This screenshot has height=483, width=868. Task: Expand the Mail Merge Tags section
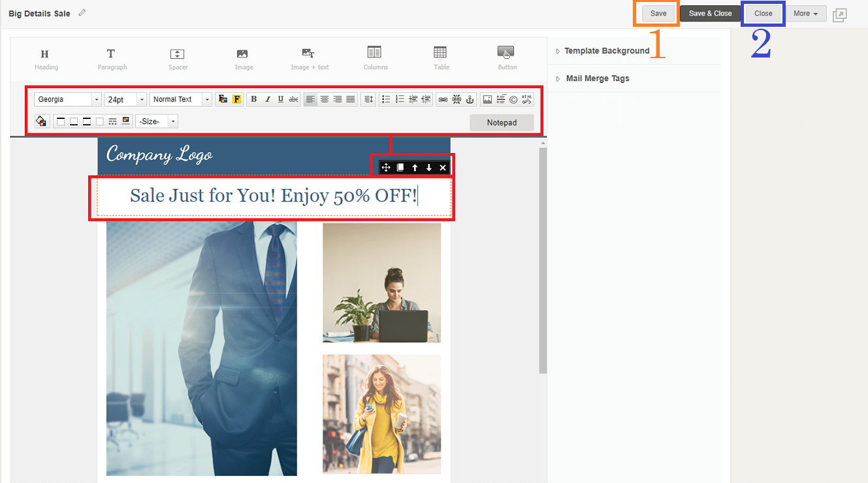[x=592, y=78]
